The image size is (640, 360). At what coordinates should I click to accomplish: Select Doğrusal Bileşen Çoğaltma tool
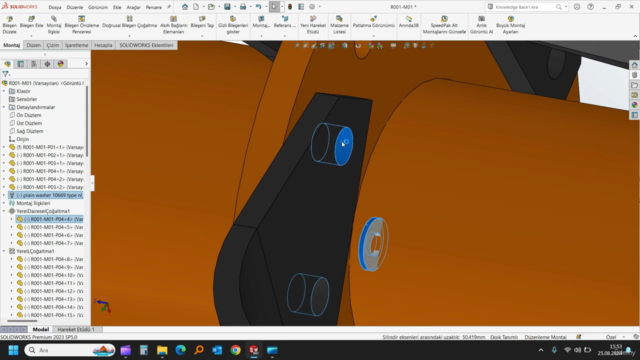pyautogui.click(x=129, y=22)
